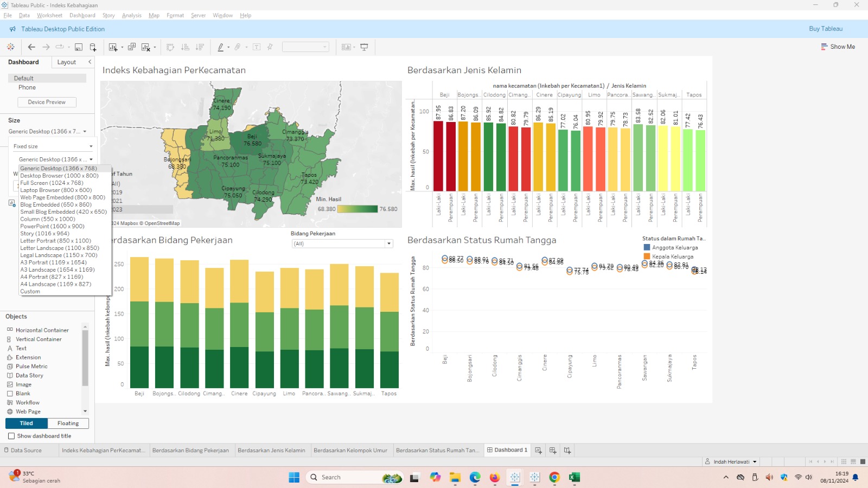Viewport: 868px width, 488px height.
Task: Save the workbook with the disk icon
Action: point(79,47)
